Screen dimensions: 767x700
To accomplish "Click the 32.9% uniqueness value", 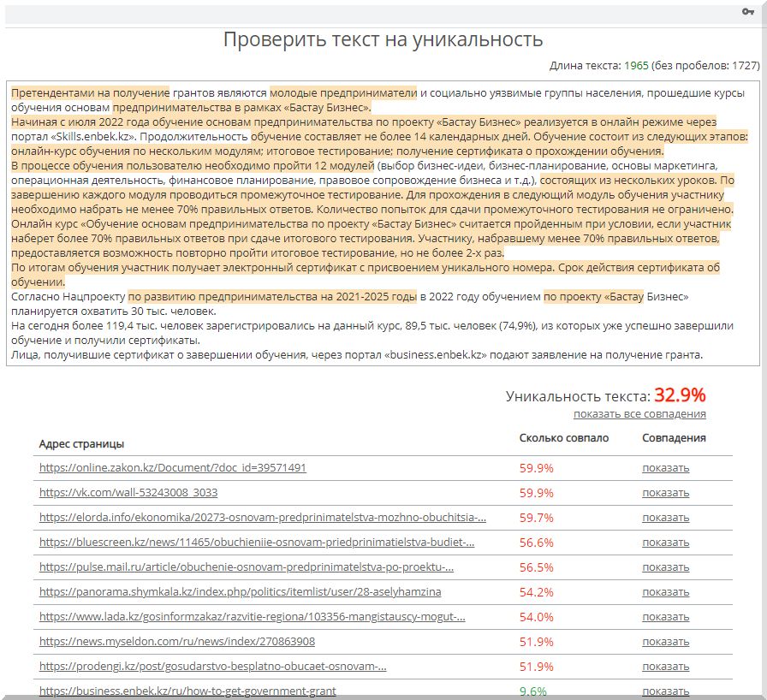I will [x=680, y=395].
